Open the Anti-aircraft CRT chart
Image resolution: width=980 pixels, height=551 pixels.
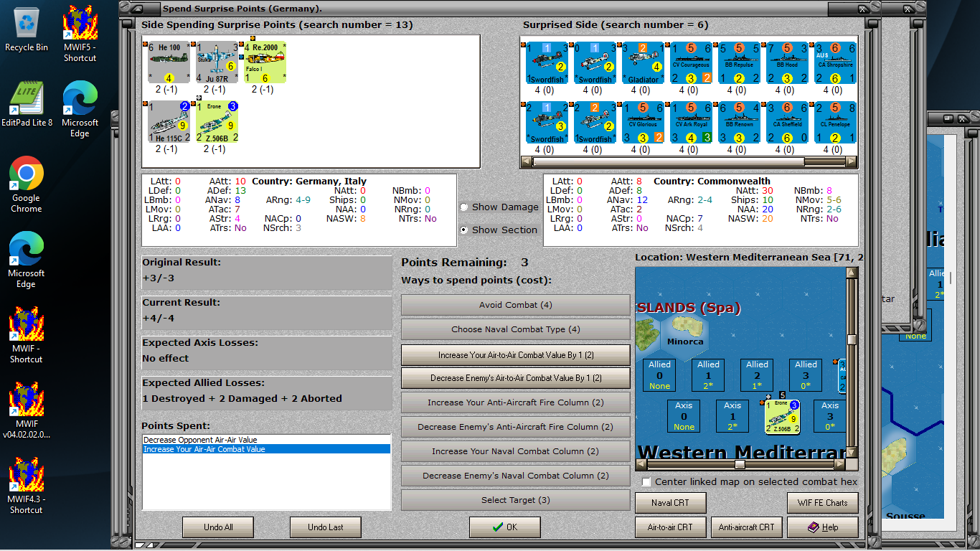pos(746,527)
